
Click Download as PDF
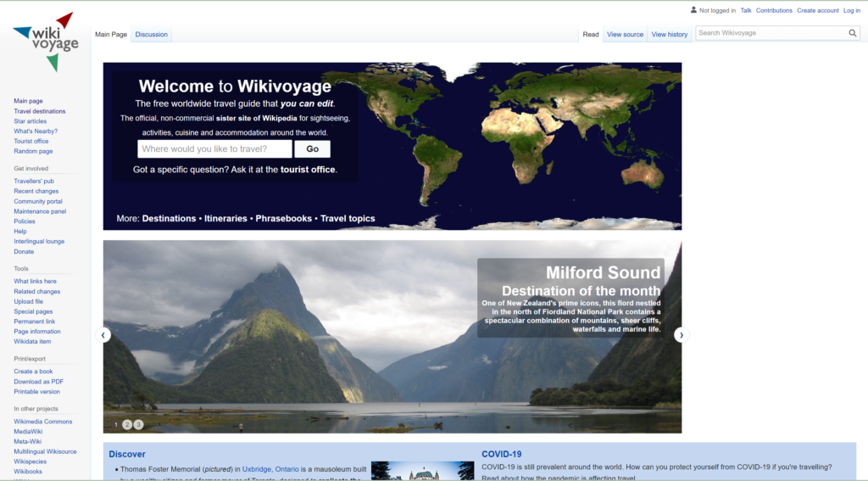pyautogui.click(x=39, y=381)
